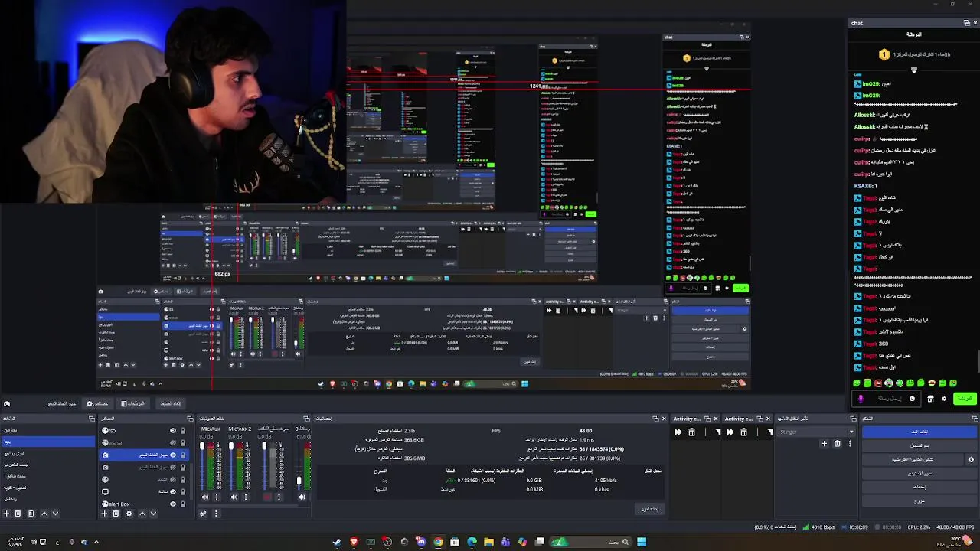Move the selected scene up
The height and width of the screenshot is (551, 980).
point(44,514)
